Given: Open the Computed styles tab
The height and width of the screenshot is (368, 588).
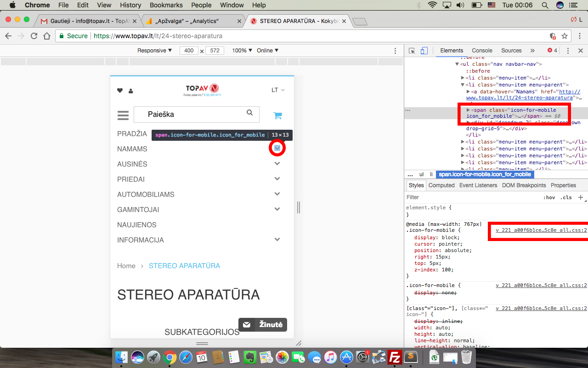Looking at the screenshot, I should (441, 185).
